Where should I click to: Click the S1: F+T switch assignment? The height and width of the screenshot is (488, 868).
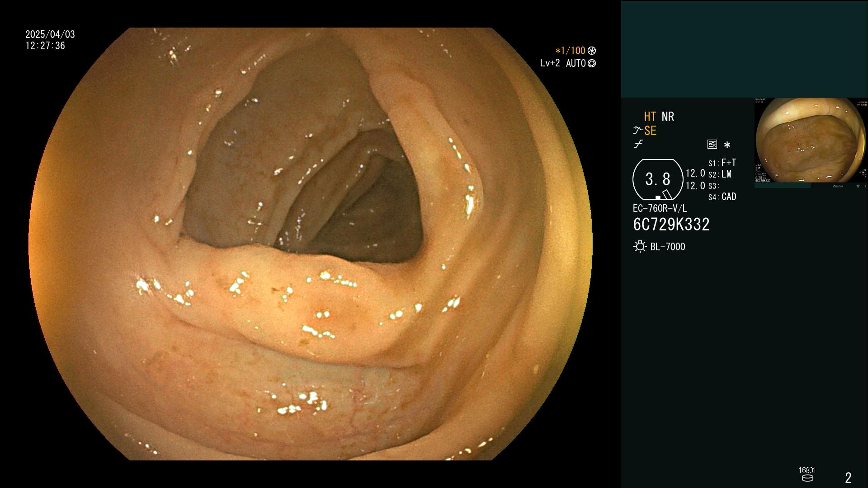pyautogui.click(x=722, y=163)
